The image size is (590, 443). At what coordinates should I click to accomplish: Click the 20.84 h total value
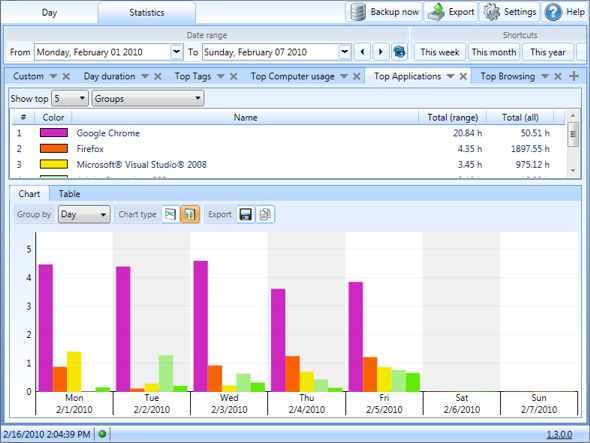tap(467, 133)
